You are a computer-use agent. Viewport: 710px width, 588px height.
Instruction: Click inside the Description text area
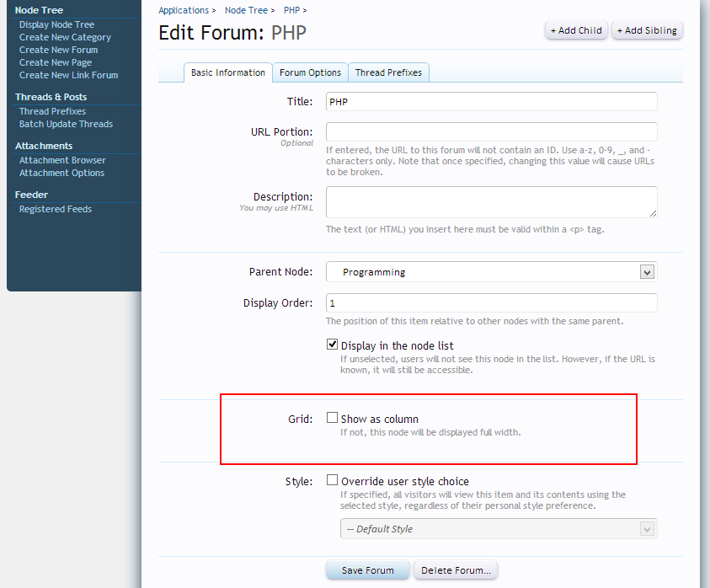(491, 202)
